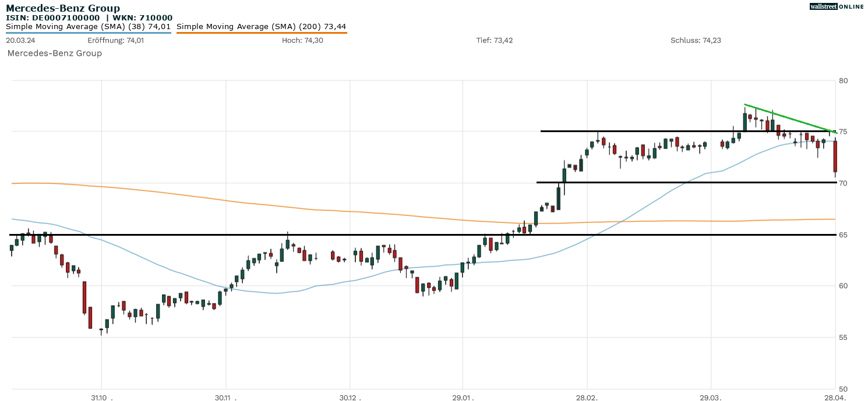Click the 31.10. date axis label
This screenshot has width=868, height=401.
click(101, 398)
